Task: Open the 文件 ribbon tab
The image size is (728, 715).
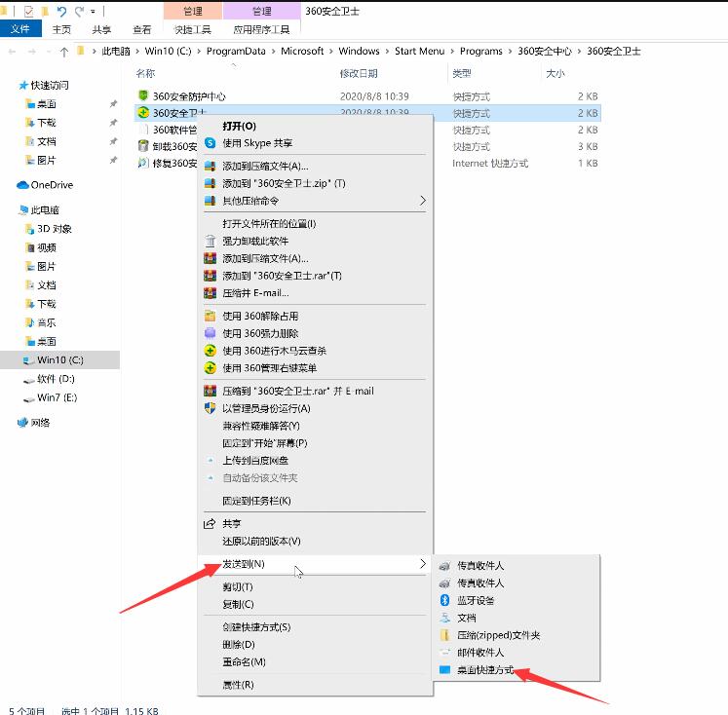Action: (20, 29)
